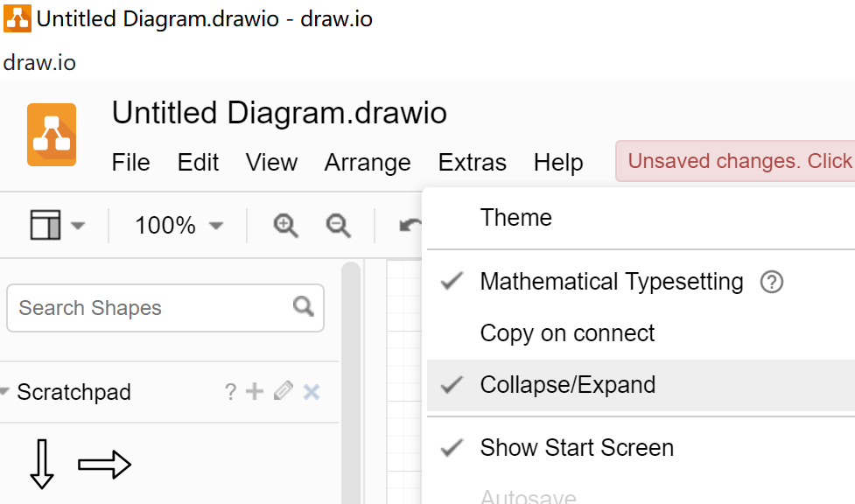Viewport: 855px width, 504px height.
Task: Open Scratchpad help question mark
Action: (x=231, y=392)
